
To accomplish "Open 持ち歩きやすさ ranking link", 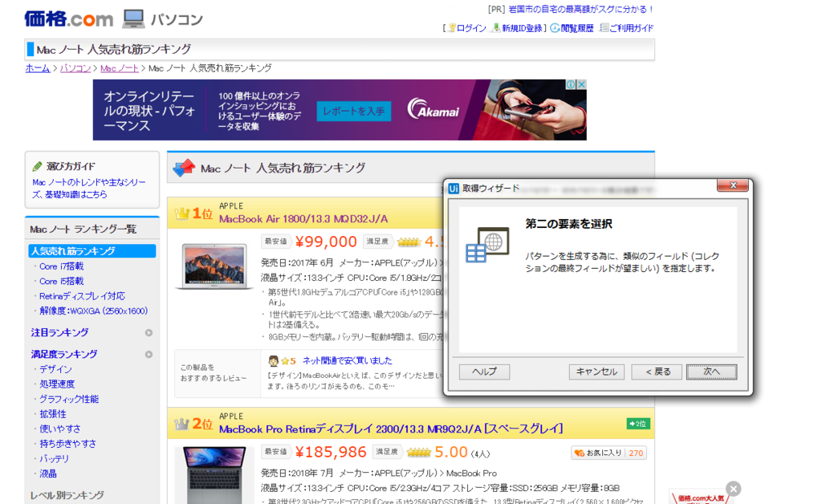I will click(x=67, y=444).
